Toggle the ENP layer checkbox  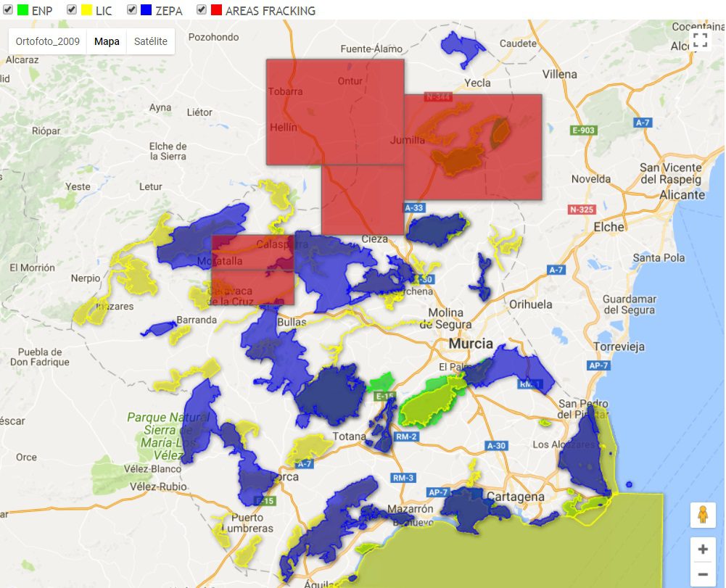[8, 10]
